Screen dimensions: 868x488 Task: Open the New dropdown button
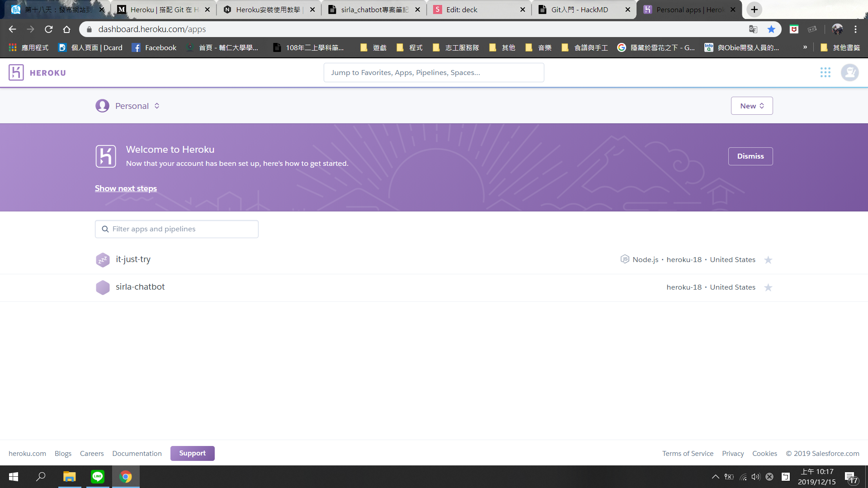tap(751, 106)
